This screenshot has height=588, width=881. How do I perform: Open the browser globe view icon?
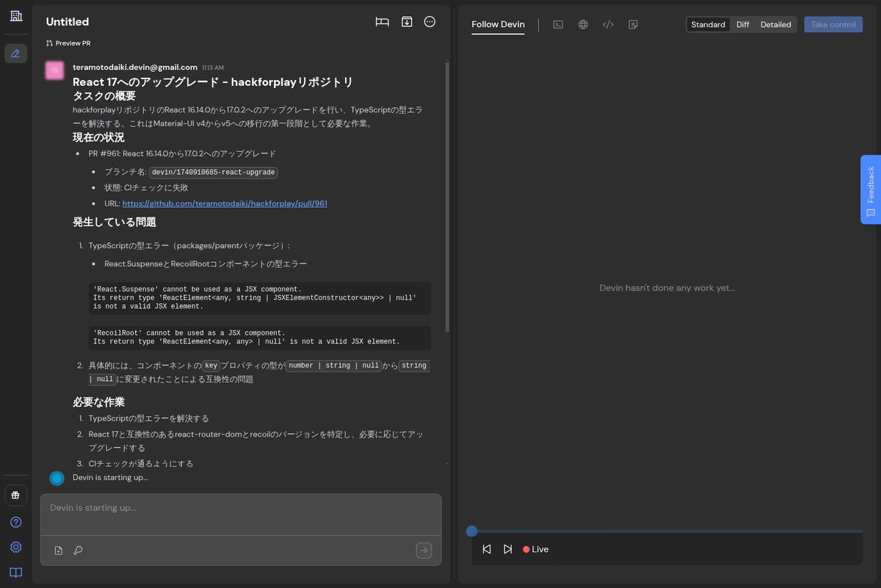pyautogui.click(x=583, y=24)
